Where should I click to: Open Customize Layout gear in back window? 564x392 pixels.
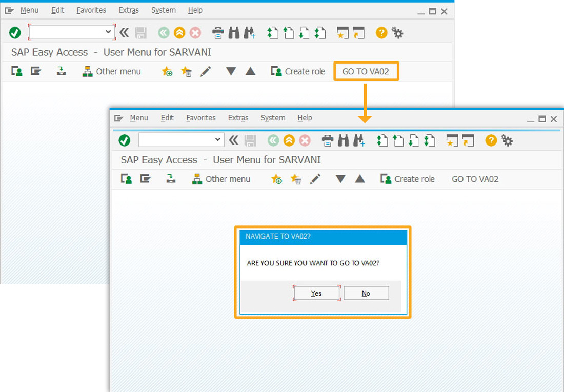(x=397, y=33)
